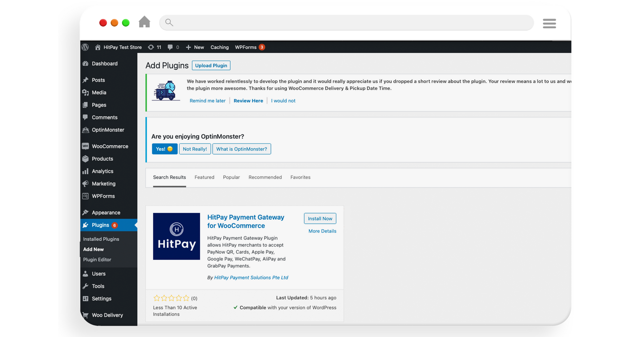Viewport: 644px width, 337px height.
Task: Open the browser hamburger menu
Action: click(x=549, y=23)
